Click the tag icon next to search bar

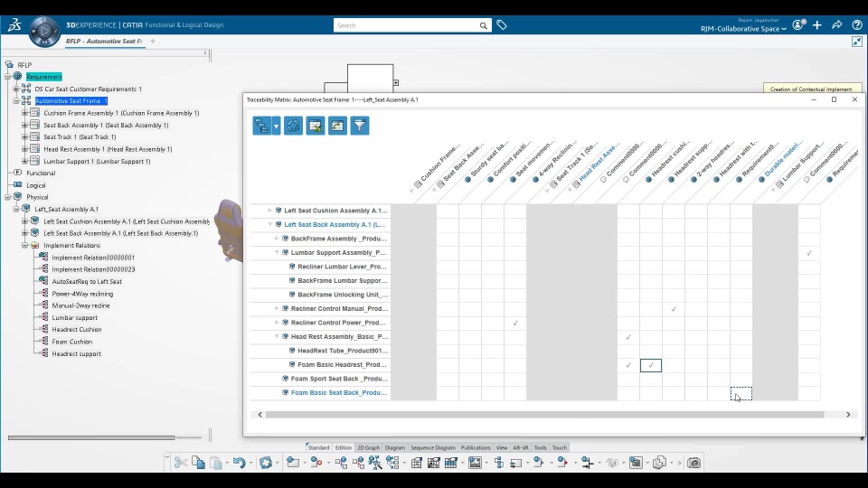(502, 25)
